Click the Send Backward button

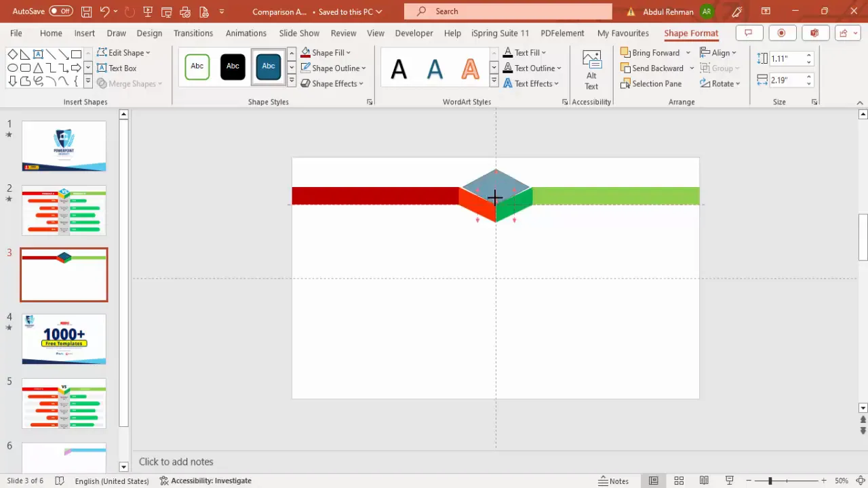tap(652, 68)
